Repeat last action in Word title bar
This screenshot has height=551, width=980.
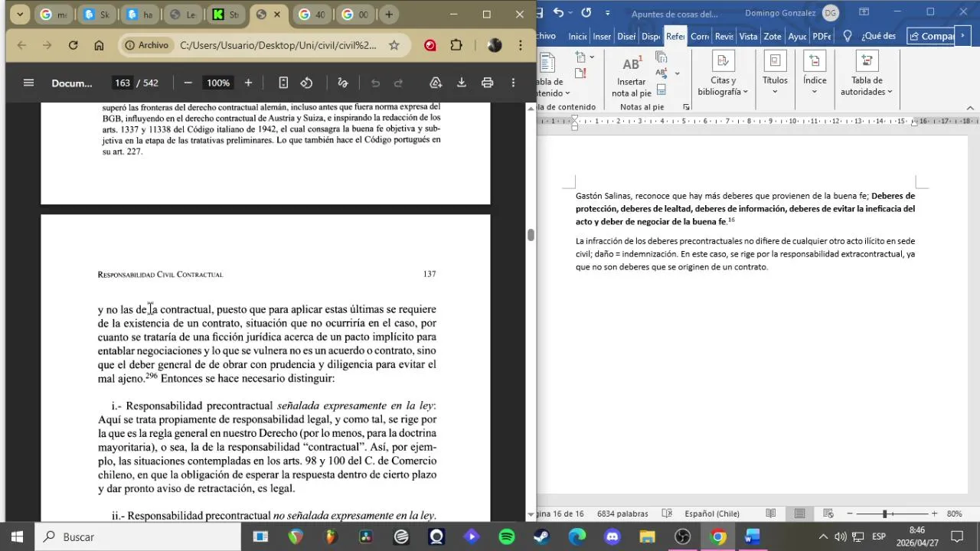586,12
